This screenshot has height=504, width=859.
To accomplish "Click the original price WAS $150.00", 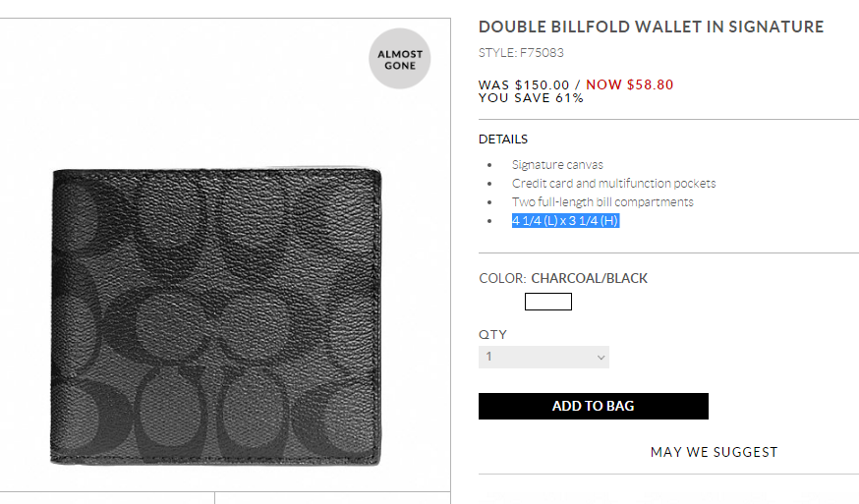I will [524, 84].
